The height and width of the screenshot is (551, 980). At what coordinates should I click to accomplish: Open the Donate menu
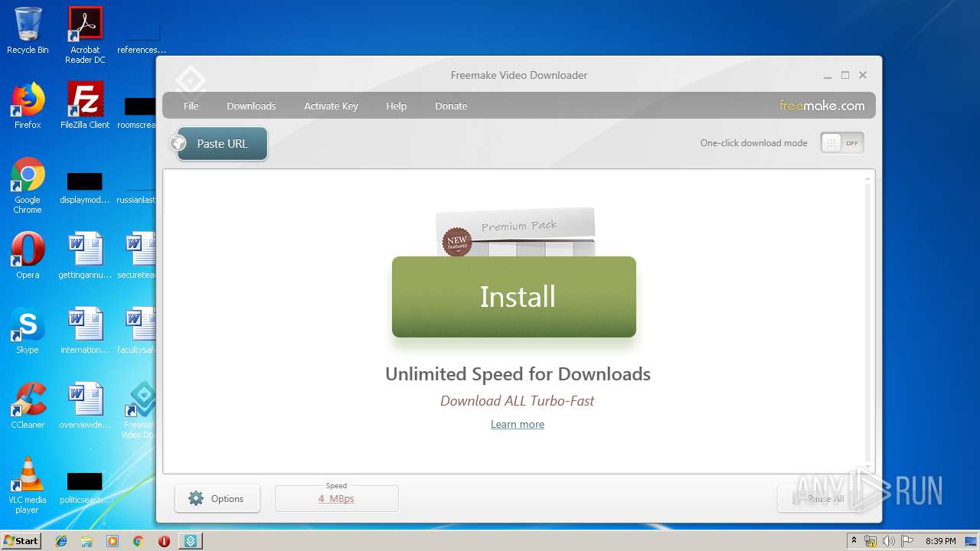pos(451,106)
